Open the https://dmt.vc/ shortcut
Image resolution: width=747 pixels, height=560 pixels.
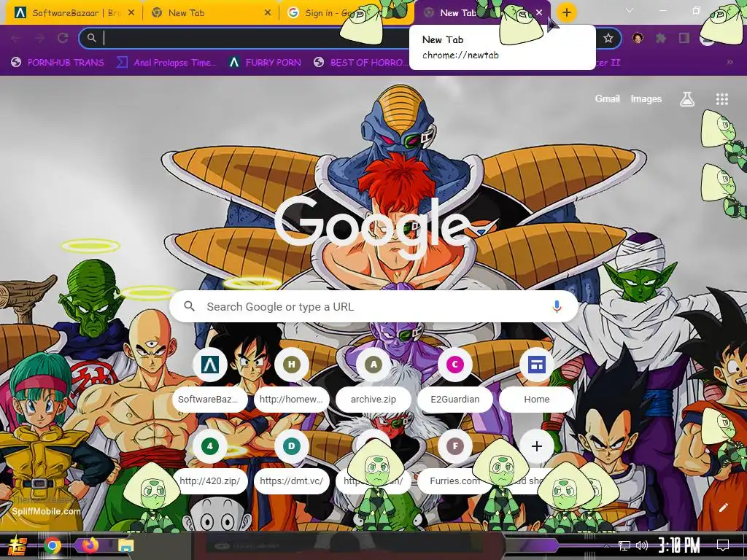point(292,462)
